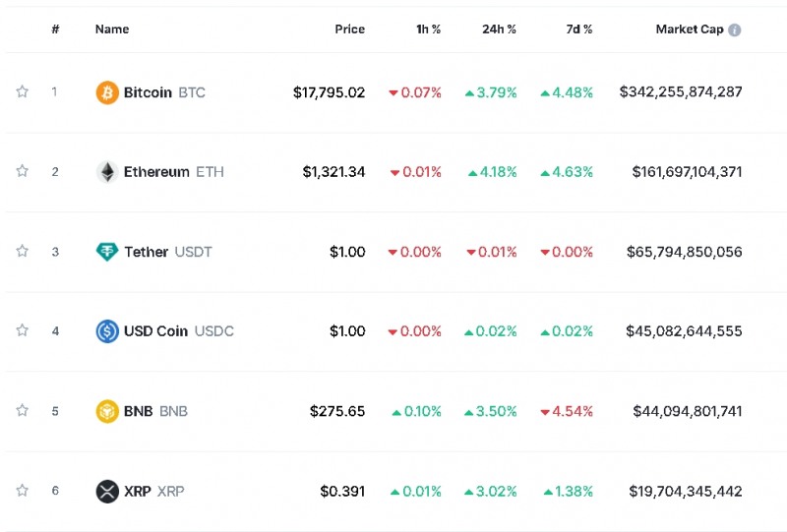787x532 pixels.
Task: Sort by the 24h % column
Action: point(499,30)
